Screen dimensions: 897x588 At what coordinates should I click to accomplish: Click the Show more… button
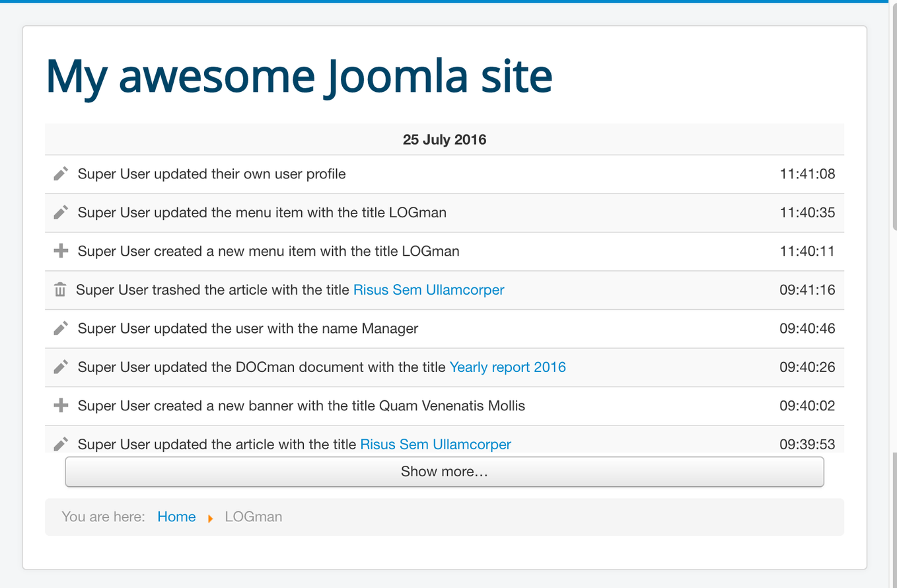(x=445, y=472)
